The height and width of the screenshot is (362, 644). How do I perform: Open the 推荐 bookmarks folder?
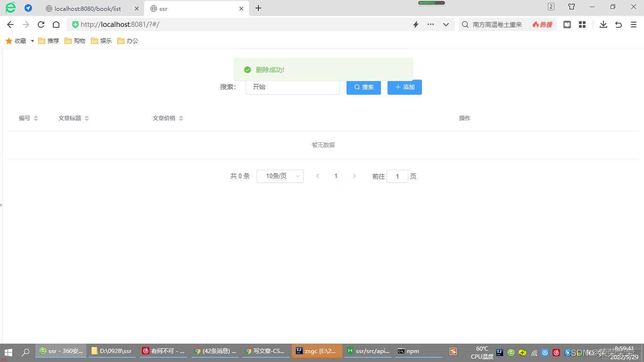click(49, 41)
